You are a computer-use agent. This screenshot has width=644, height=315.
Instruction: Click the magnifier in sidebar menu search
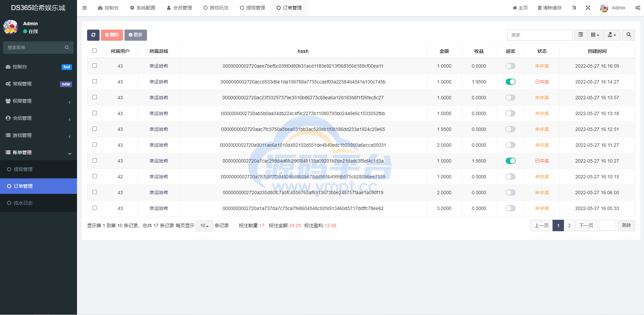[67, 47]
